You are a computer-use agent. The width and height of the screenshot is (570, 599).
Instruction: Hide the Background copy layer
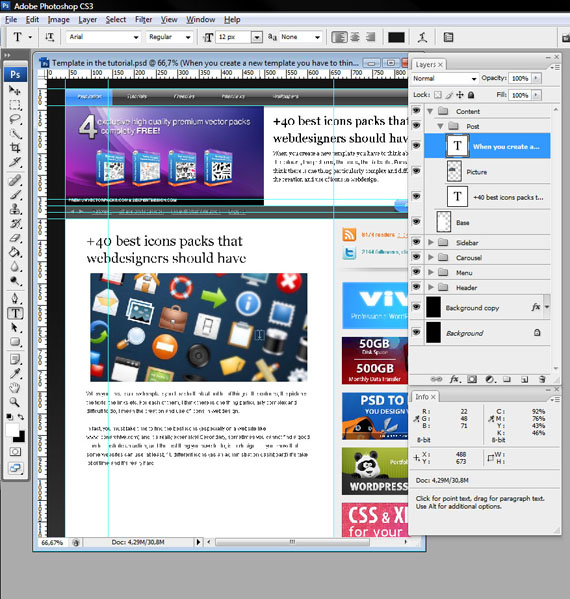pos(416,307)
